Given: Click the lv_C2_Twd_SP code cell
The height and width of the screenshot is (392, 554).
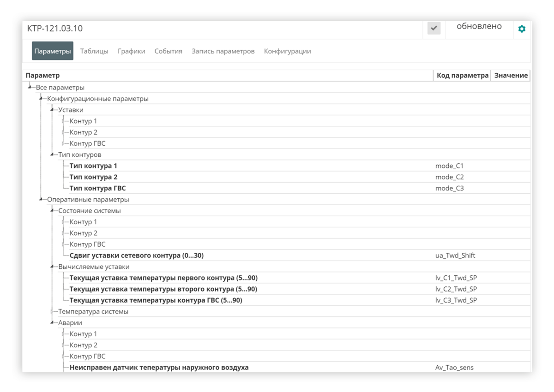Looking at the screenshot, I should click(x=456, y=289).
